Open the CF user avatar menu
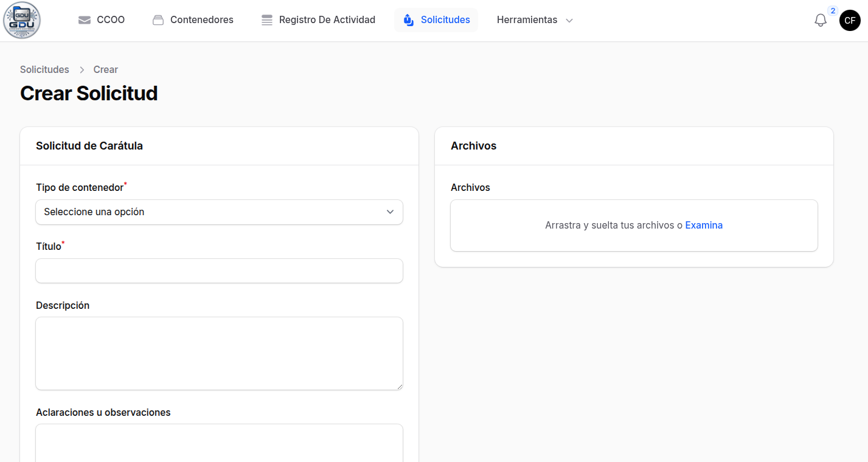Screen dimensions: 868x462 click(850, 20)
